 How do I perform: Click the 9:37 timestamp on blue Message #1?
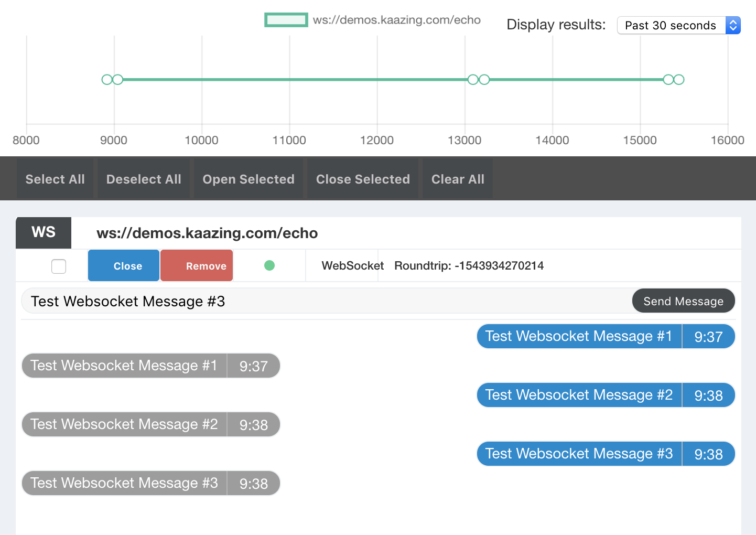[708, 337]
